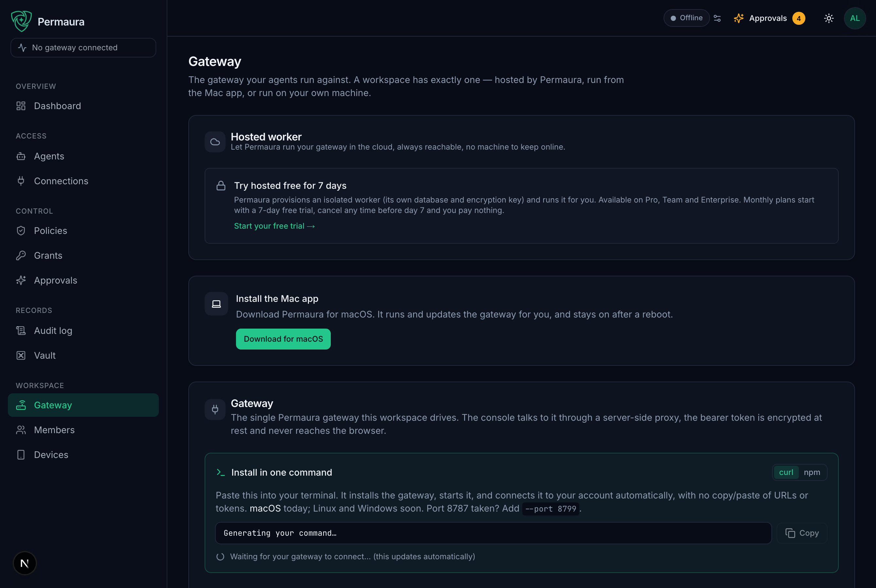Open the Devices page
Image resolution: width=876 pixels, height=588 pixels.
click(x=83, y=454)
